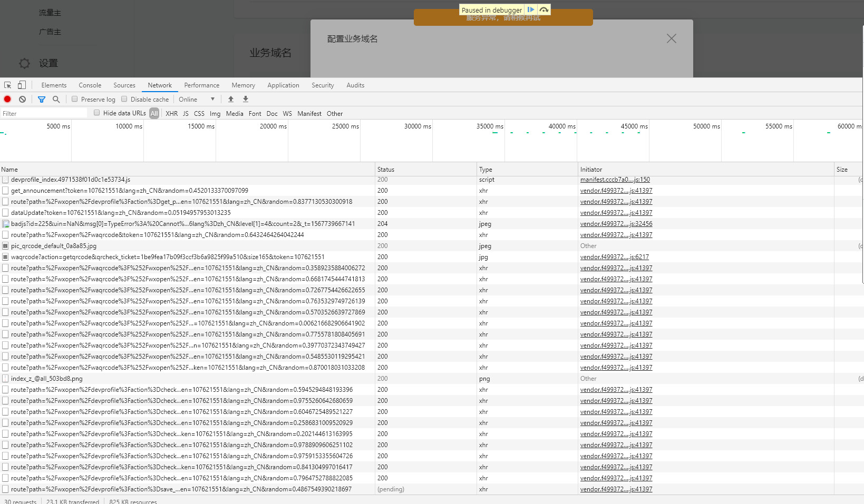
Task: Enable the Preserve log checkbox
Action: tap(74, 99)
